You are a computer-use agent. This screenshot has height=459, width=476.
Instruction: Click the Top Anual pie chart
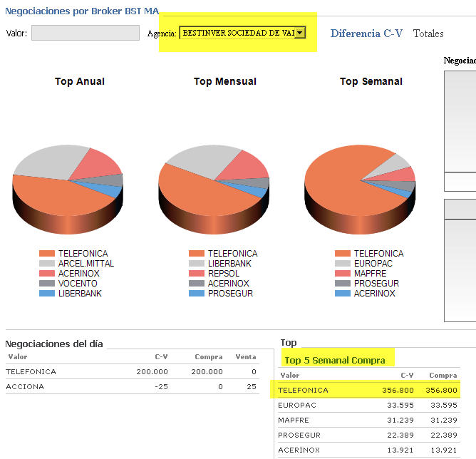tap(68, 189)
